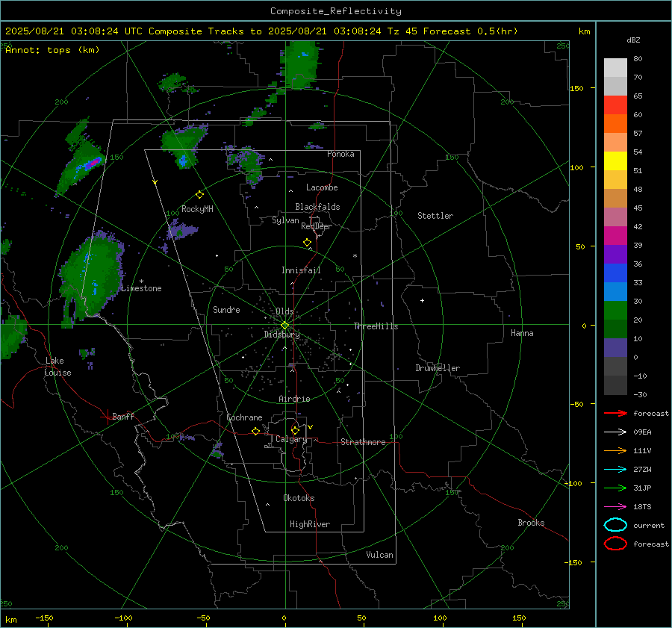The image size is (672, 628).
Task: Click the yellow diamond at radar center Didsbury
Action: click(x=284, y=326)
